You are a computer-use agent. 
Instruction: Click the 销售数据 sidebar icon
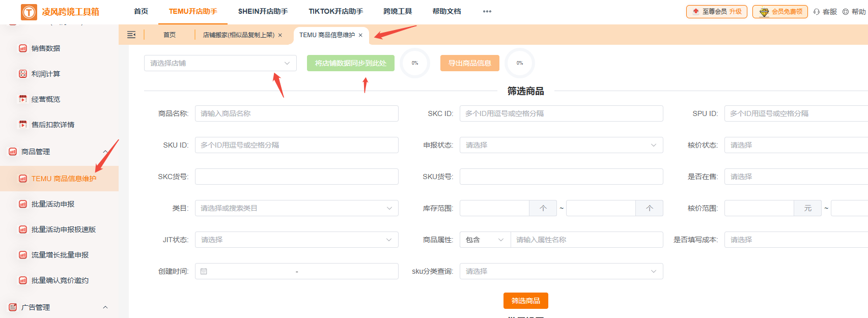point(23,48)
